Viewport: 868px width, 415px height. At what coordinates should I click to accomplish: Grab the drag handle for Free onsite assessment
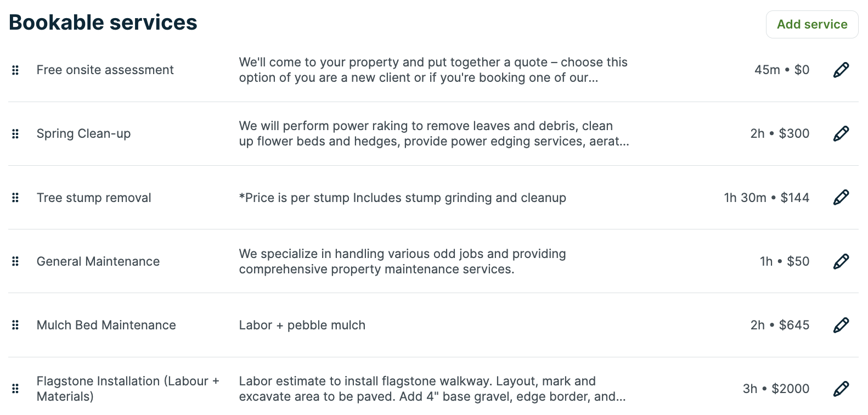tap(15, 70)
